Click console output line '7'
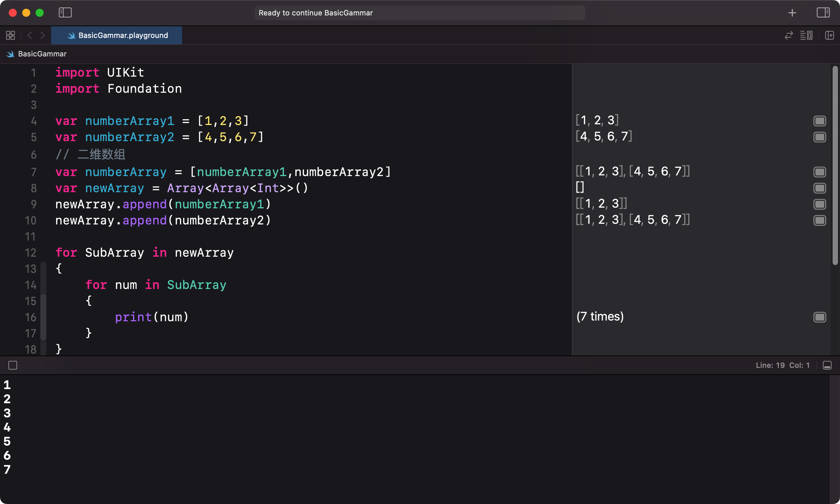 pos(7,469)
